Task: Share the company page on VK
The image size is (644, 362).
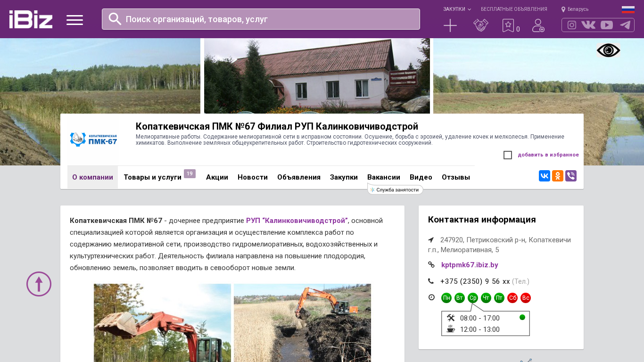Action: pos(545,176)
